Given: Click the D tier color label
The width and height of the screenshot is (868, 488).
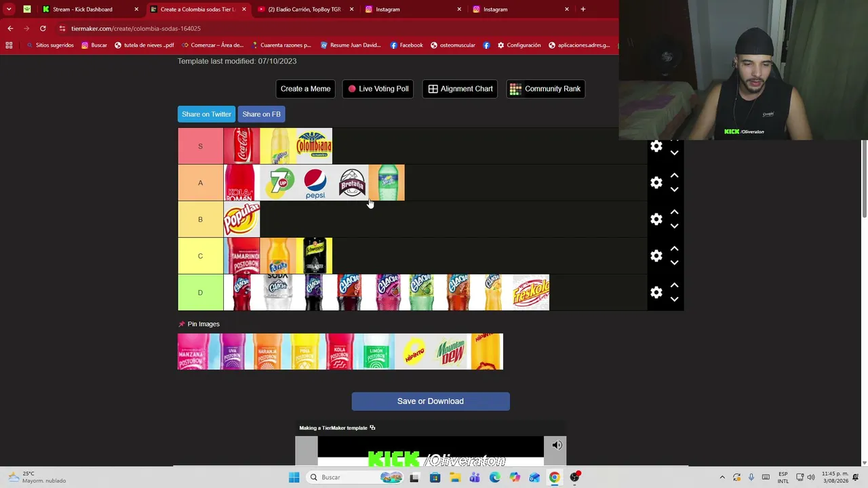Looking at the screenshot, I should pyautogui.click(x=201, y=293).
